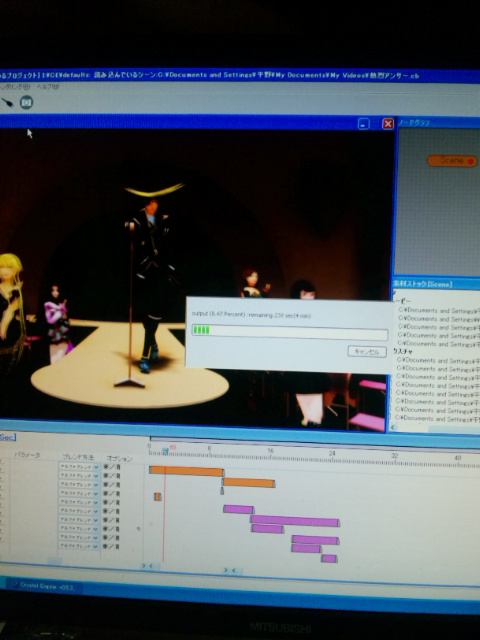Click the output percent remaining text in dialog
Screen dimensions: 480x640
(251, 315)
